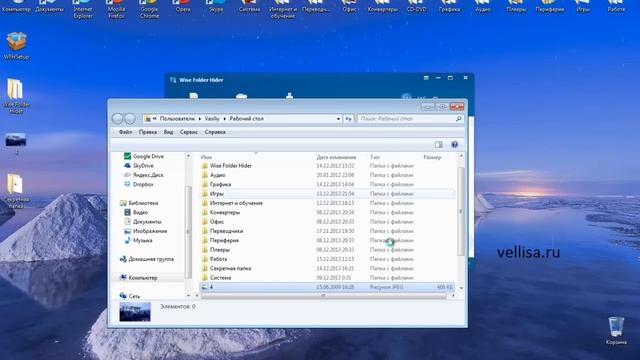Select Wise Folder Hider row in Explorer file list
640x360 pixels.
tap(327, 166)
